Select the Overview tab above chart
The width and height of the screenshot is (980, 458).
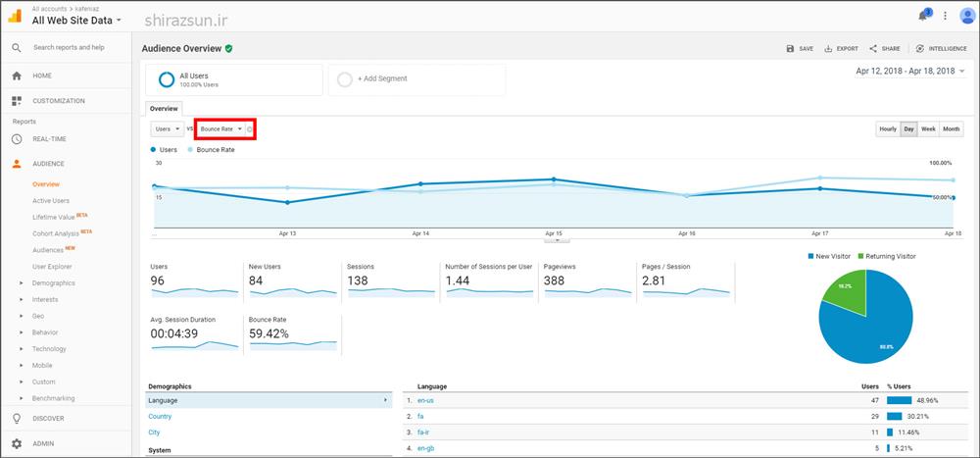click(x=164, y=109)
